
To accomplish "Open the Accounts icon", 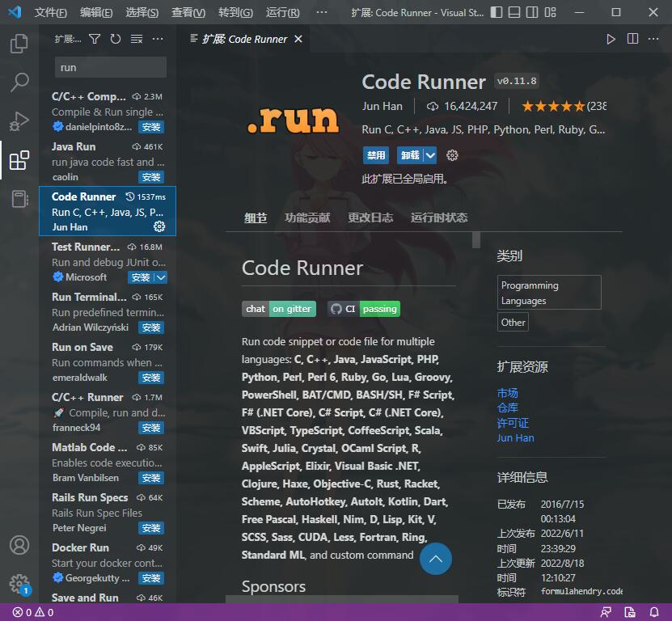I will (x=19, y=545).
